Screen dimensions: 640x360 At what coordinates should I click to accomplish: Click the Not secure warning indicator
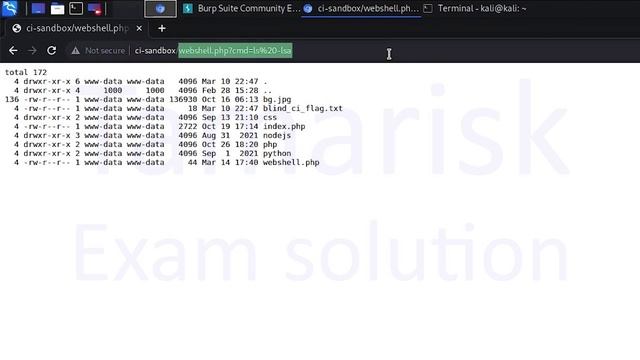[x=98, y=51]
